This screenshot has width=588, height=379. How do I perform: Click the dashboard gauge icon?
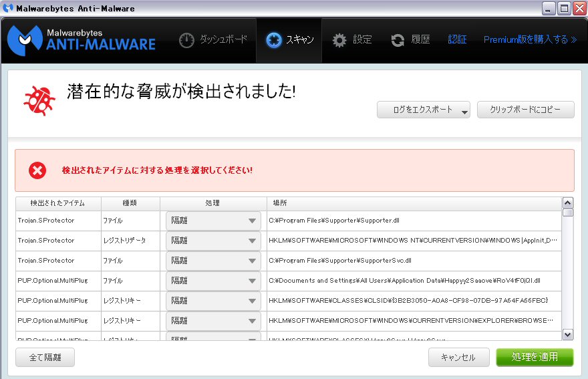[186, 40]
